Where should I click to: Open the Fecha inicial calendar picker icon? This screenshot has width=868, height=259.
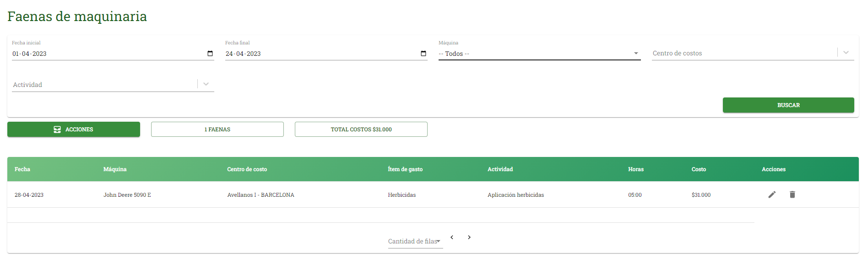[x=210, y=54]
